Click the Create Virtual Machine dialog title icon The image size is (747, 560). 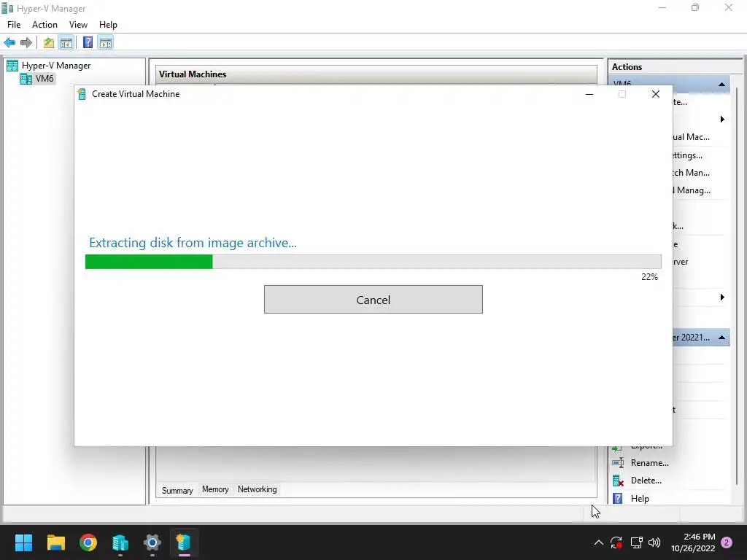[x=82, y=94]
